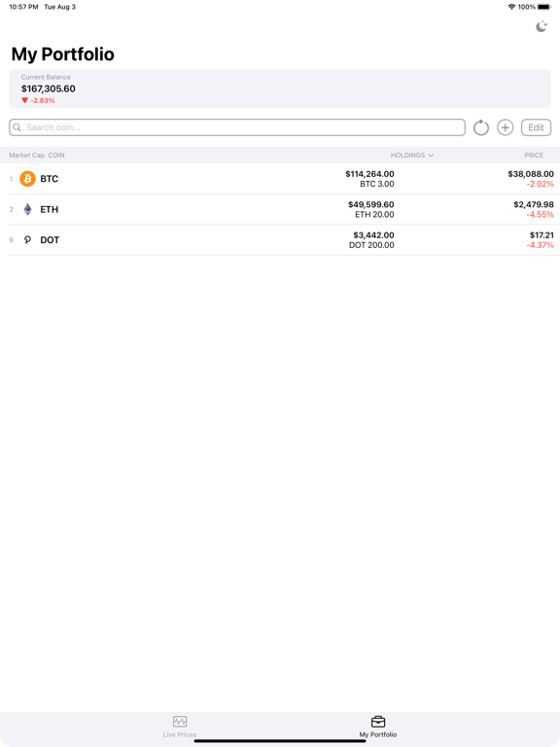Click the My Portfolio title

(x=63, y=54)
